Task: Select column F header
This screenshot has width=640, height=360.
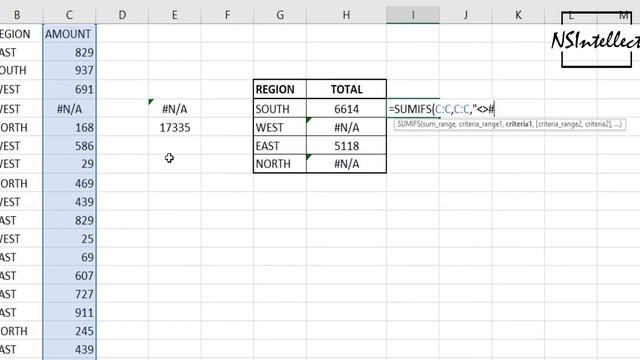Action: (x=227, y=16)
